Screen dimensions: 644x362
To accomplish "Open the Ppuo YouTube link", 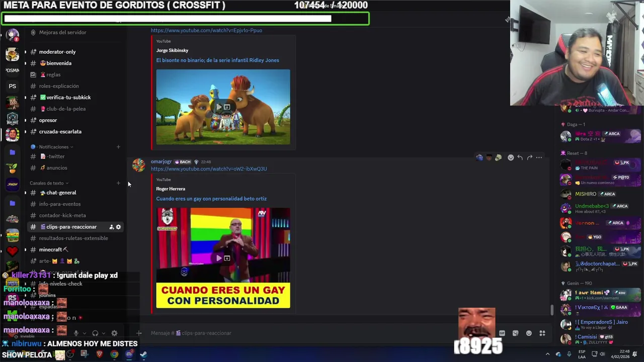I will [x=206, y=30].
